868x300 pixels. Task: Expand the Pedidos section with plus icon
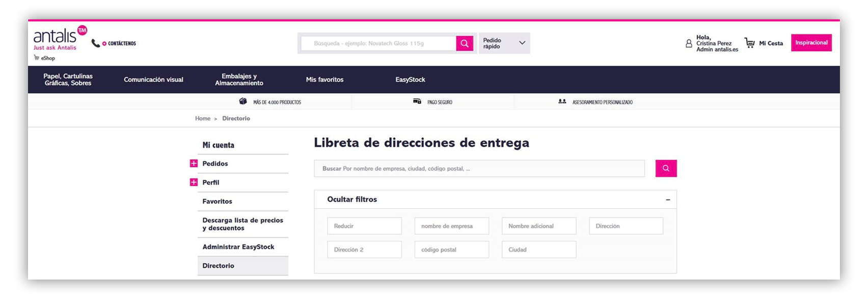[x=194, y=164]
